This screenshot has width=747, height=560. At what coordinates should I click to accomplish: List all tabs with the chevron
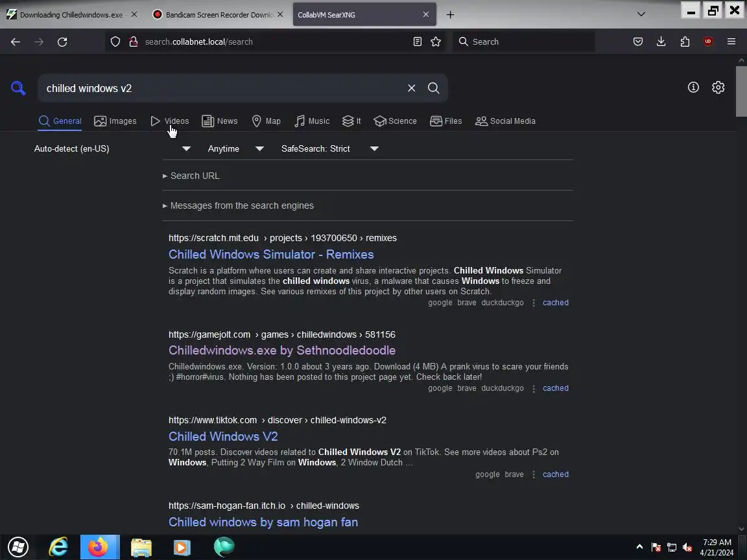point(641,14)
